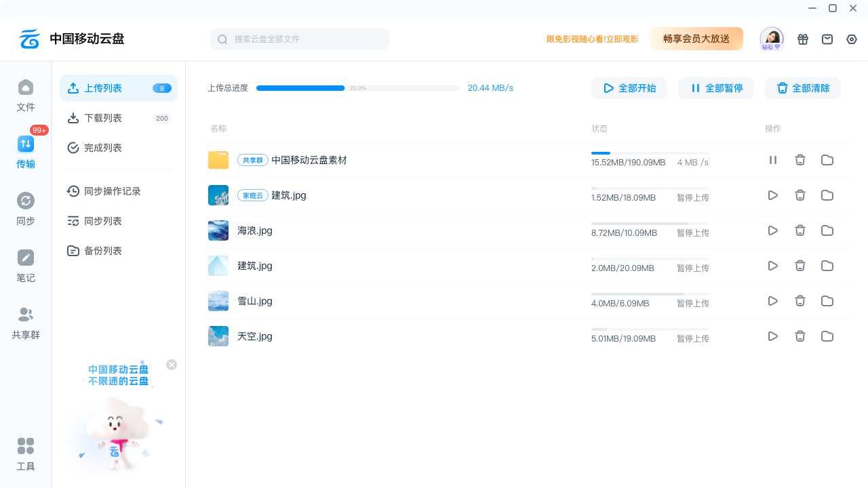Dismiss the 不限速的云盘 ad banner
868x488 pixels.
coord(172,365)
